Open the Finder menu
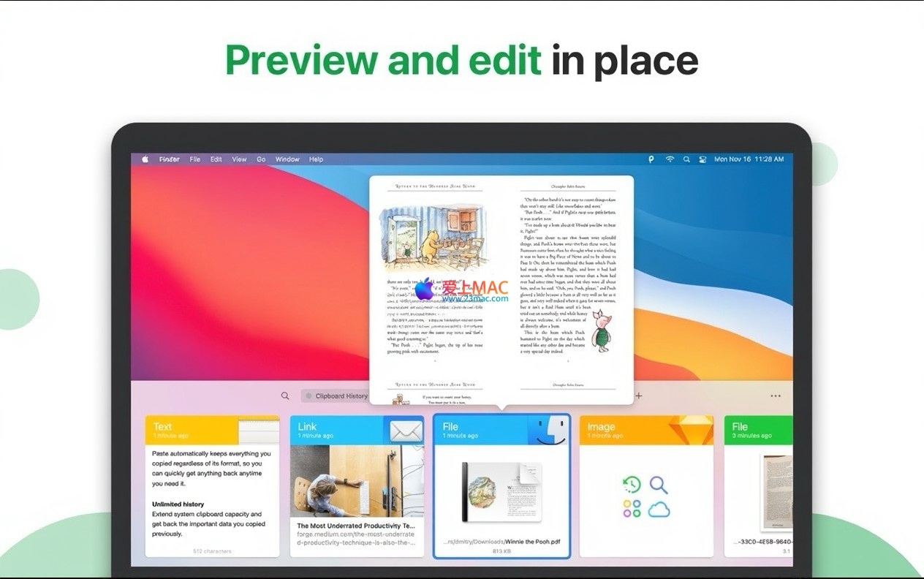Image resolution: width=924 pixels, height=579 pixels. tap(170, 159)
